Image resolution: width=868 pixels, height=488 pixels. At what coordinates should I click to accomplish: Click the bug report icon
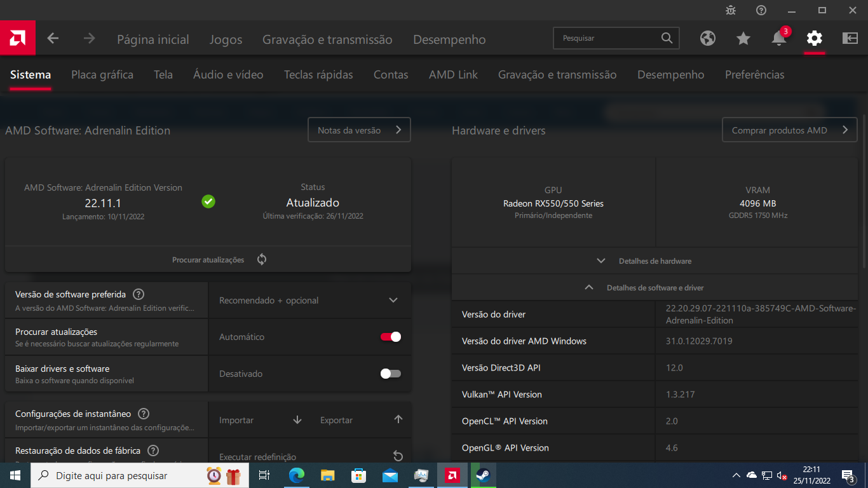[731, 10]
